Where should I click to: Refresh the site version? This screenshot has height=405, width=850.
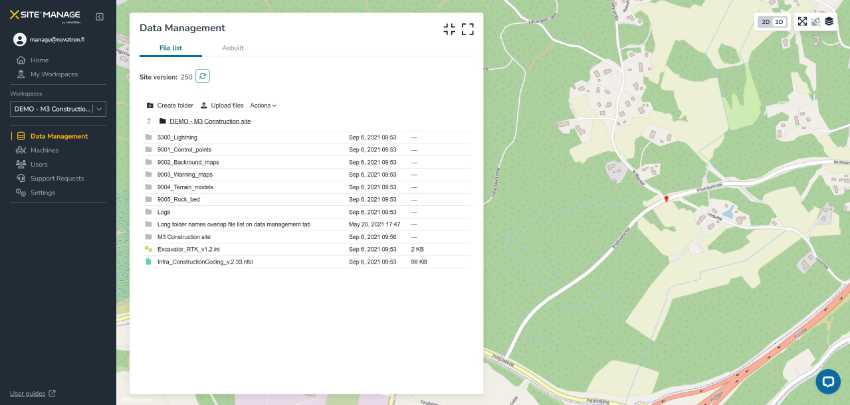[x=202, y=76]
